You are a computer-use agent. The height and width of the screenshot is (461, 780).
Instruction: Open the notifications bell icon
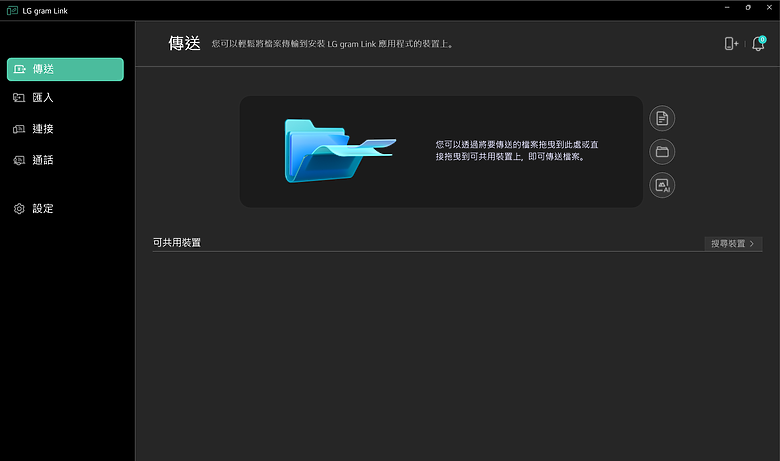[x=758, y=44]
